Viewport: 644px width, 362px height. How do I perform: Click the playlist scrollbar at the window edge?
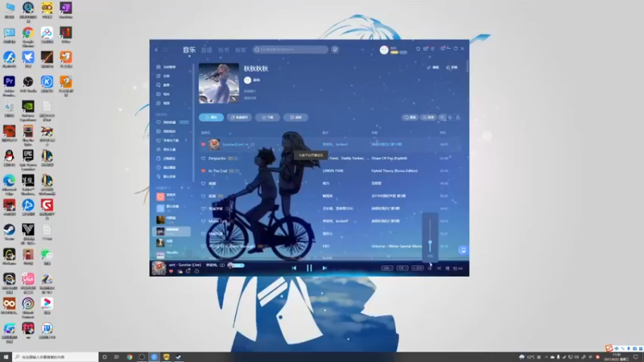point(468,65)
